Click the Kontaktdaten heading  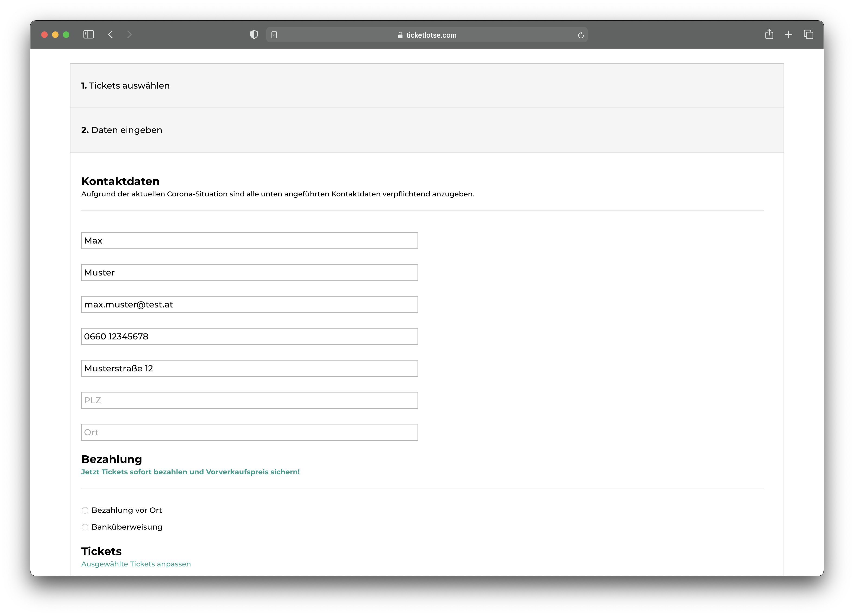[121, 181]
